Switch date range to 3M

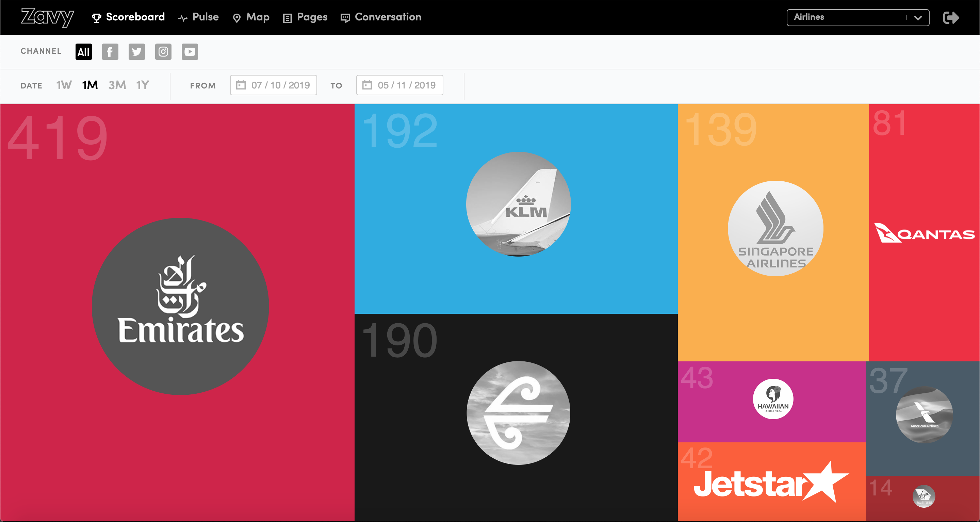point(117,85)
